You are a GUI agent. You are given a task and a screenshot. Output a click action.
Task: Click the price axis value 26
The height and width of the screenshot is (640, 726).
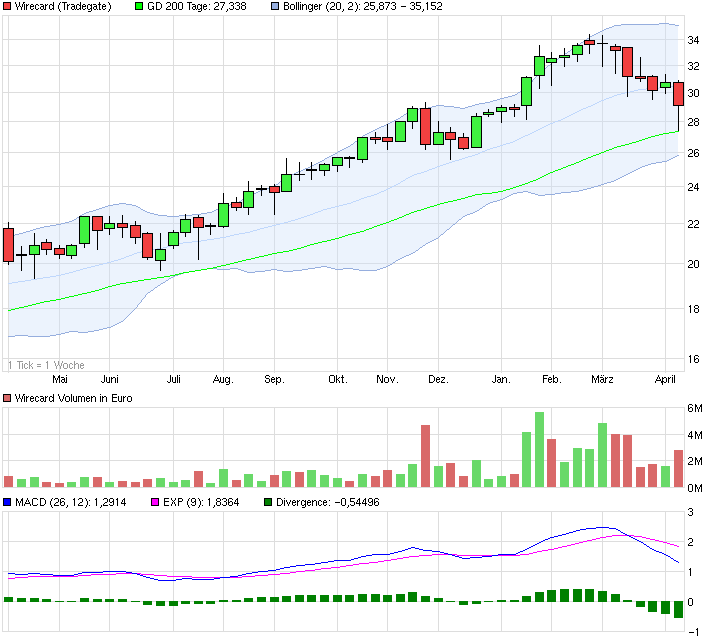coord(693,153)
